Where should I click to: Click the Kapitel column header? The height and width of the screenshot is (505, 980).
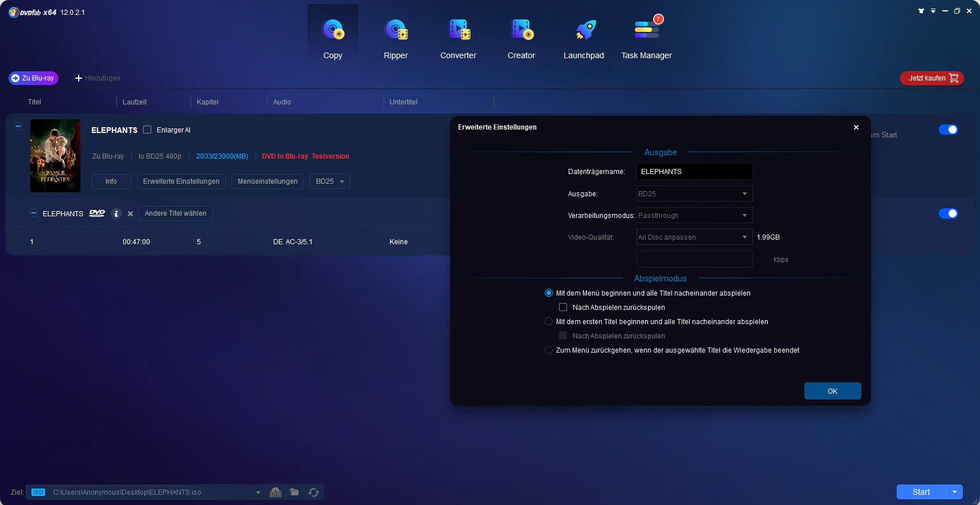pyautogui.click(x=208, y=102)
